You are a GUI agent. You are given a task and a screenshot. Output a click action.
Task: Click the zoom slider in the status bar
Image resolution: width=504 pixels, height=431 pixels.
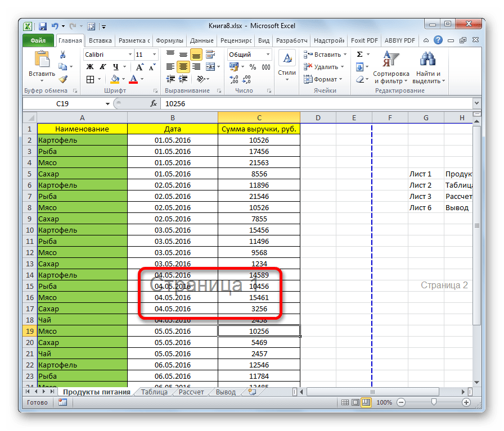434,402
